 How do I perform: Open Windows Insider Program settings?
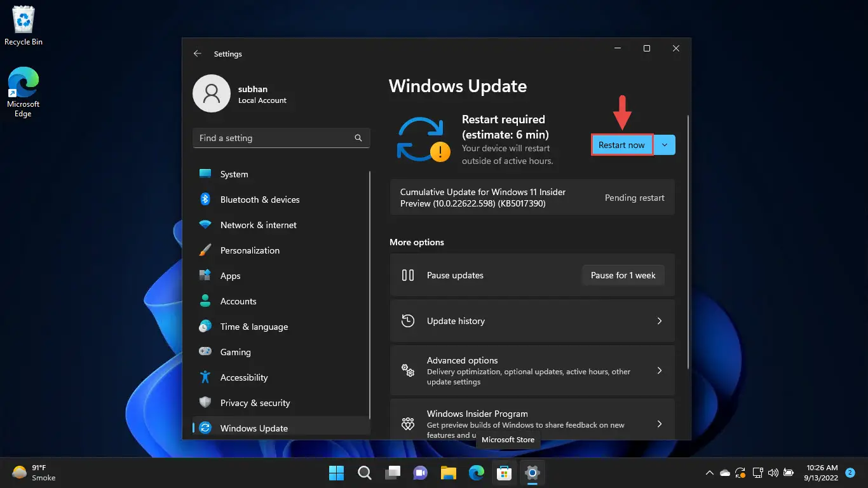point(532,419)
